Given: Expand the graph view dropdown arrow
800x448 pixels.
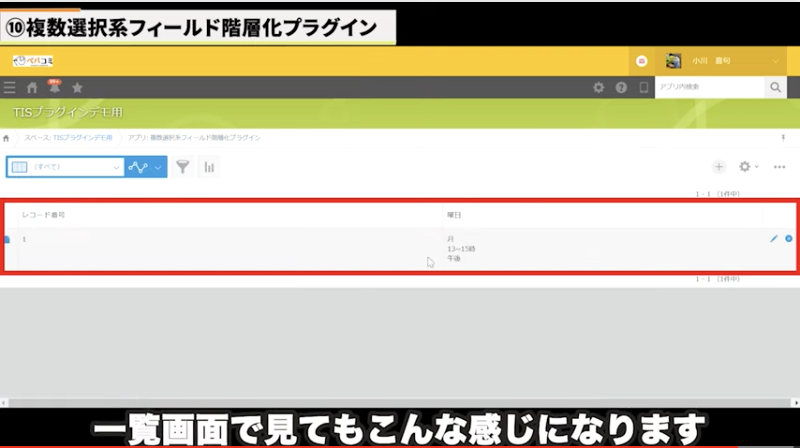Looking at the screenshot, I should (158, 167).
